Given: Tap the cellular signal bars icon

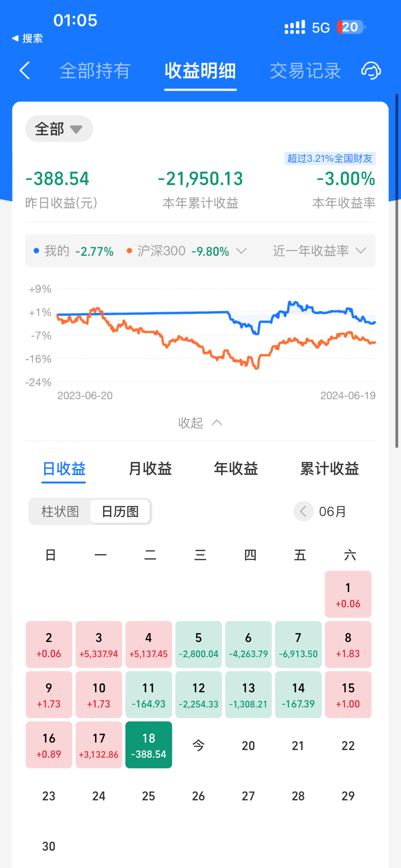Looking at the screenshot, I should pos(295,27).
